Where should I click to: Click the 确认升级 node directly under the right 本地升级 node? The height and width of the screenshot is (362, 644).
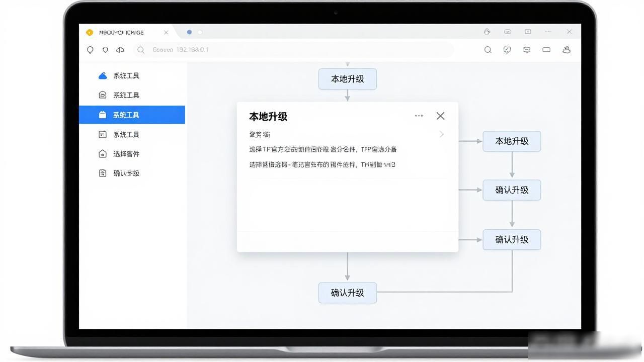512,190
